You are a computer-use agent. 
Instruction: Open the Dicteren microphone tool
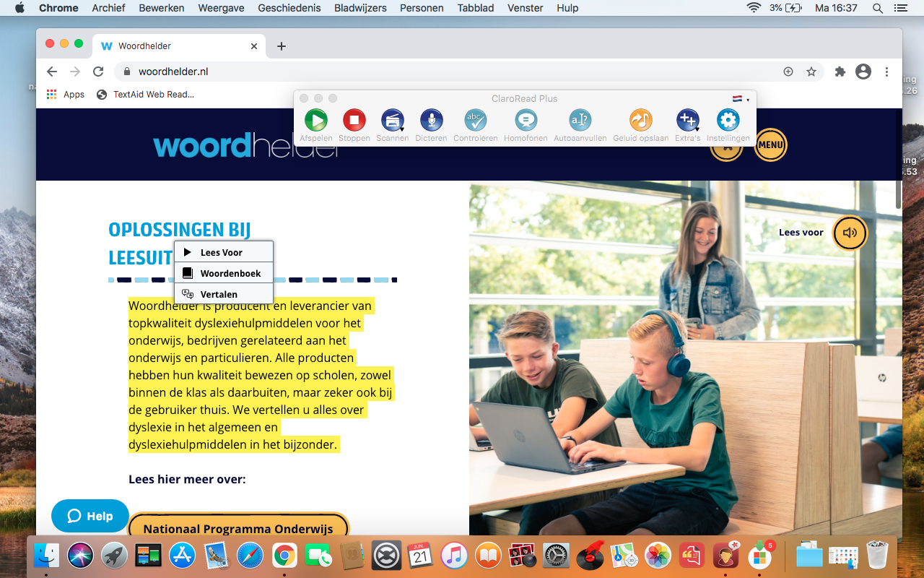[431, 121]
